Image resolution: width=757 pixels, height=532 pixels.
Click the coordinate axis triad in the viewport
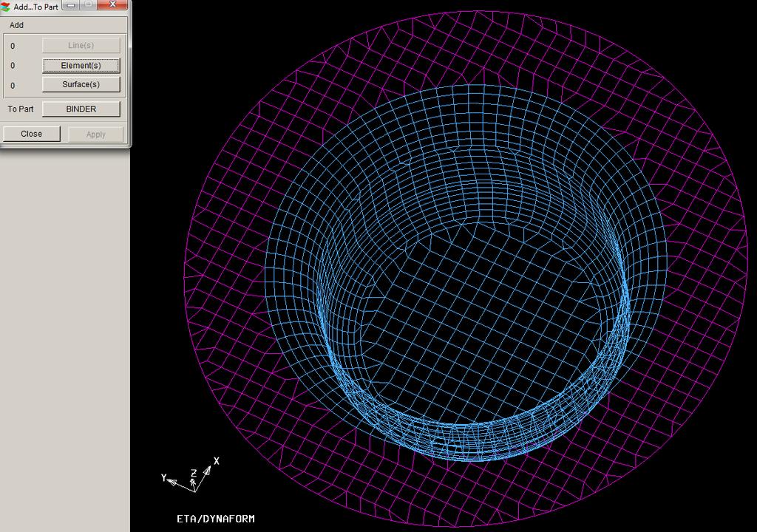[191, 475]
